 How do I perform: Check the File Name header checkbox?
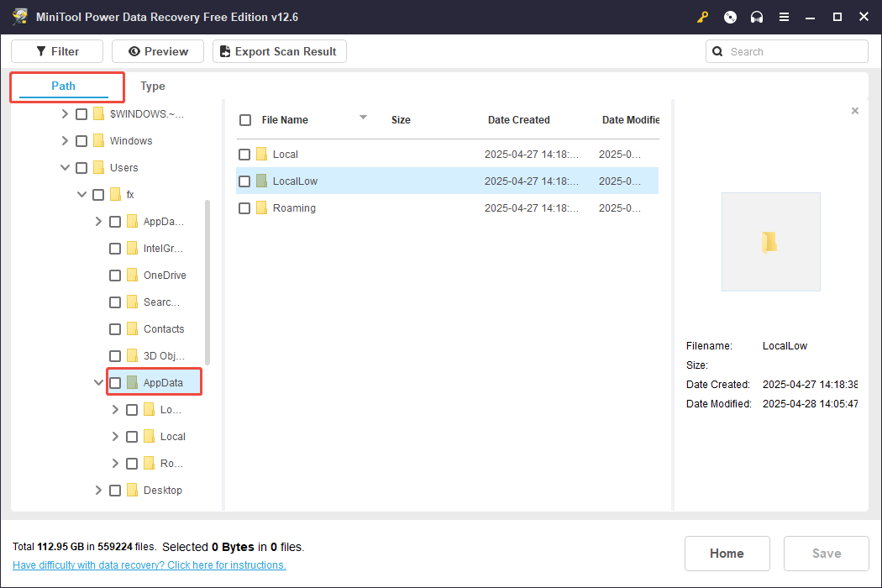click(x=244, y=119)
